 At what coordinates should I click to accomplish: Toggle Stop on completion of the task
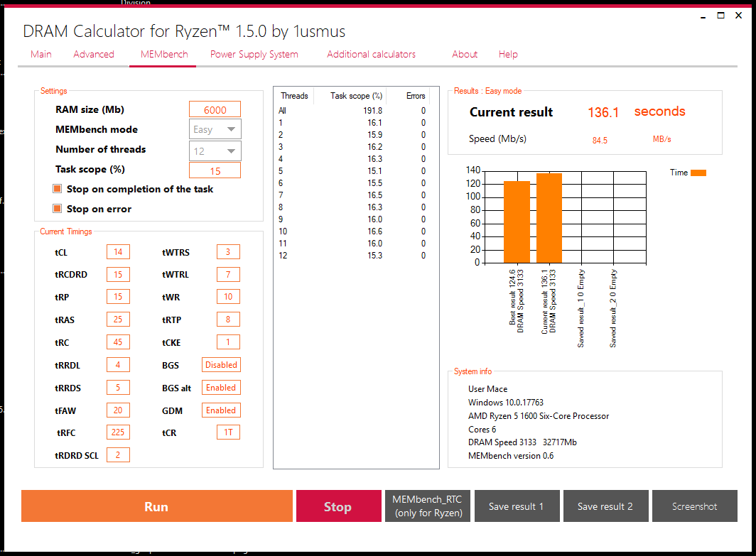tap(58, 188)
